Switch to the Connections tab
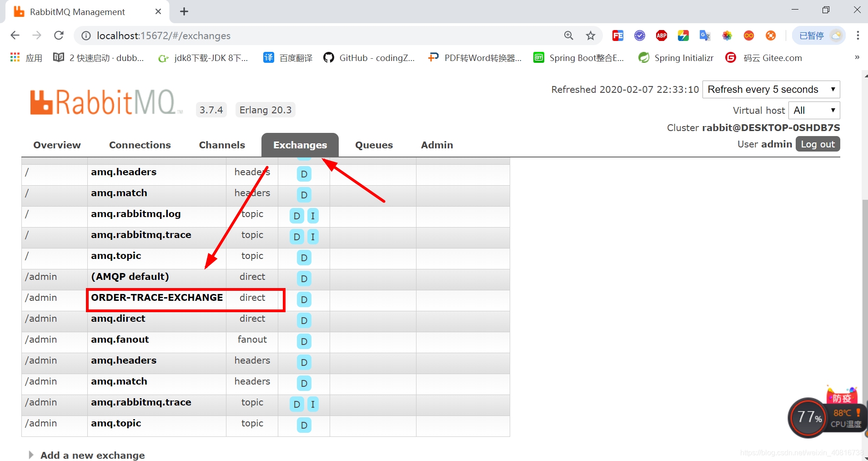Image resolution: width=868 pixels, height=461 pixels. (140, 145)
